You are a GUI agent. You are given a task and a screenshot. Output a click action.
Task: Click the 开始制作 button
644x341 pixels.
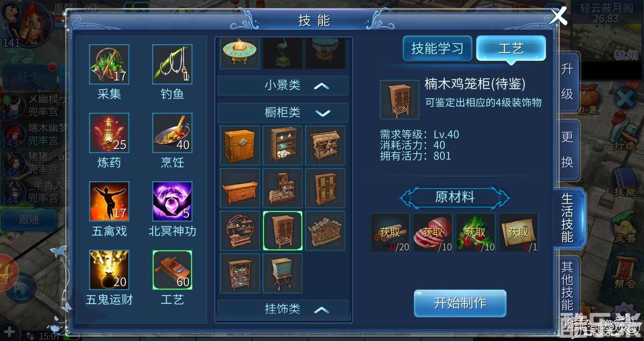coord(460,303)
